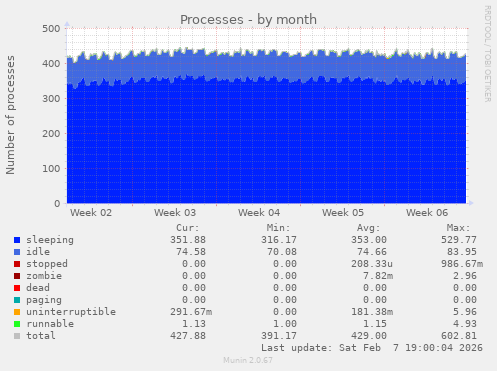Click the 'Last update' timestamp line

point(372,348)
